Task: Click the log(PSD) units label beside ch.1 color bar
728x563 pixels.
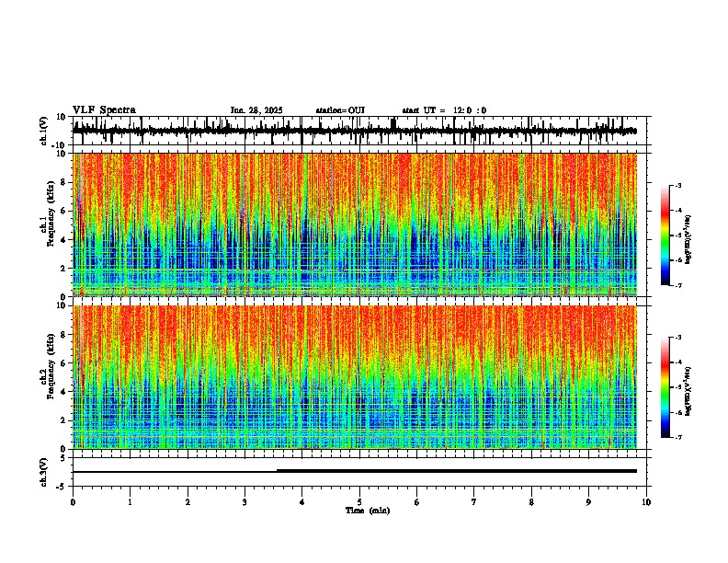Action: click(x=688, y=240)
